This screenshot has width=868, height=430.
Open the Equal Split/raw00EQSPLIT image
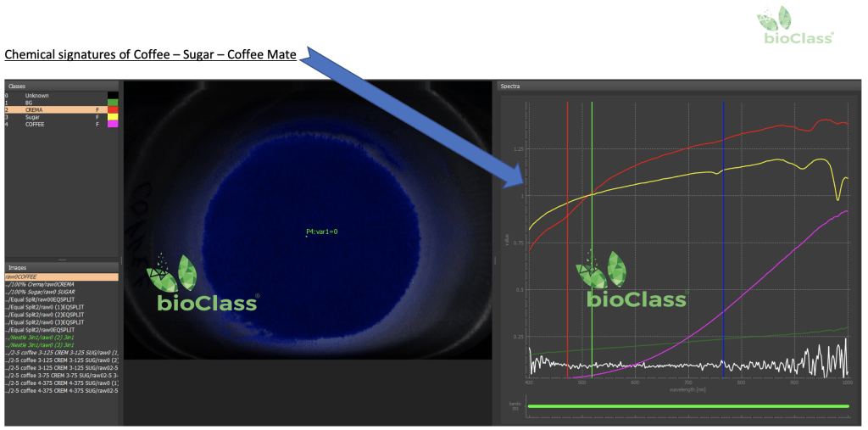(x=61, y=299)
